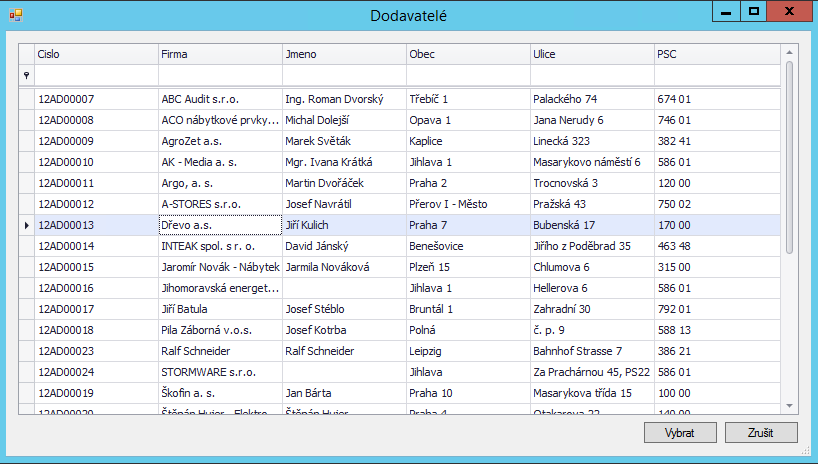This screenshot has width=818, height=464.
Task: Select Jiřího z Poděbrad 35 cell
Action: [593, 246]
